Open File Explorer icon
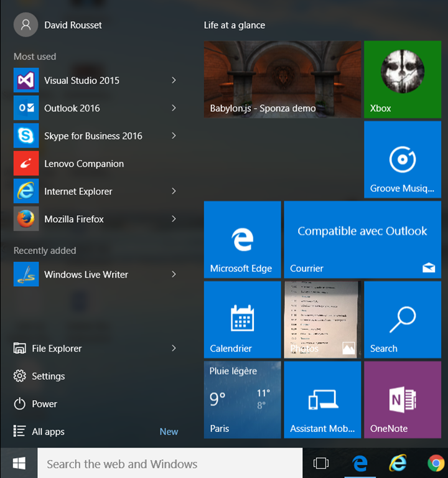Image resolution: width=448 pixels, height=478 pixels. 19,348
